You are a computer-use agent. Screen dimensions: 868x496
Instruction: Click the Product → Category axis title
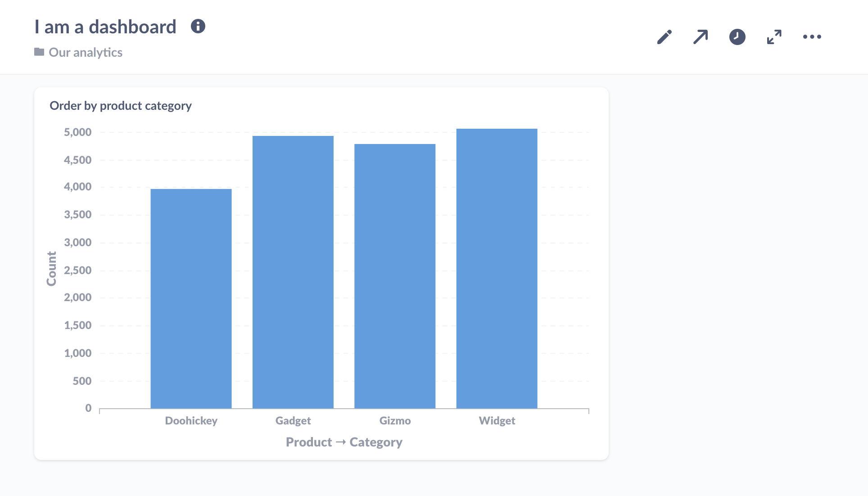344,442
